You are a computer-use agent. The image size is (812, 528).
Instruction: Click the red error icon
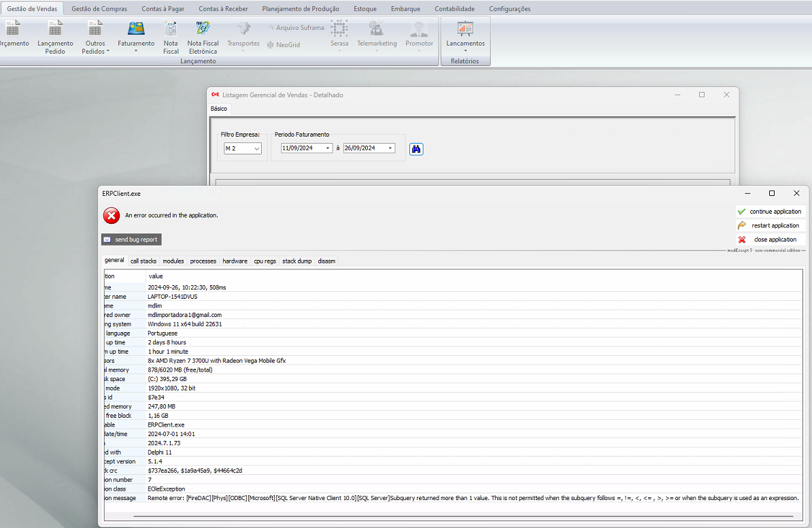pos(111,216)
